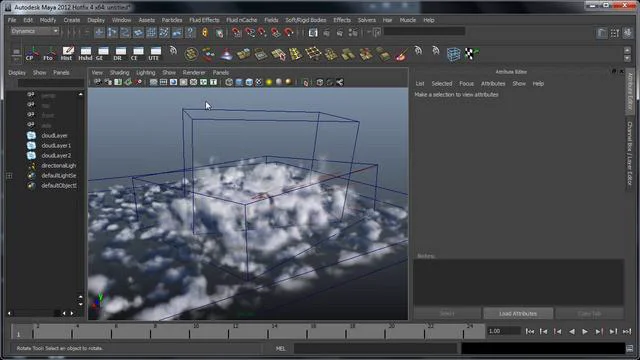Click the GE shelf button
The height and width of the screenshot is (360, 640).
pos(102,53)
